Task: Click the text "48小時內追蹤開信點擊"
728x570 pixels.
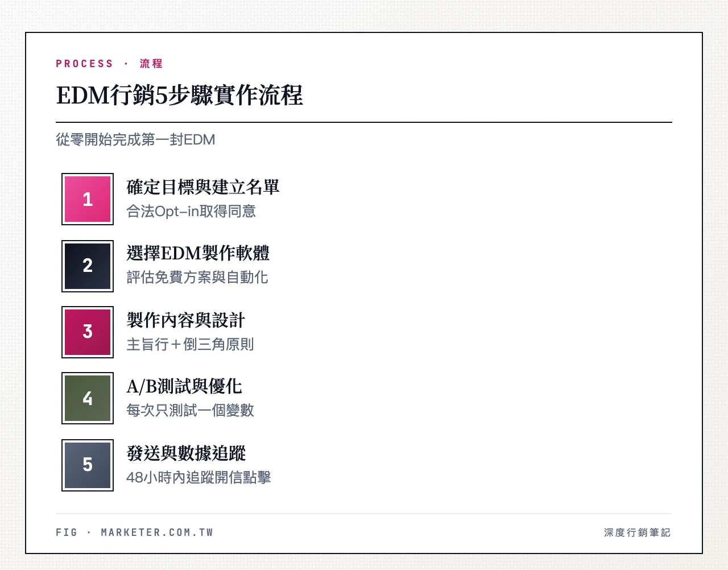Action: pyautogui.click(x=198, y=478)
